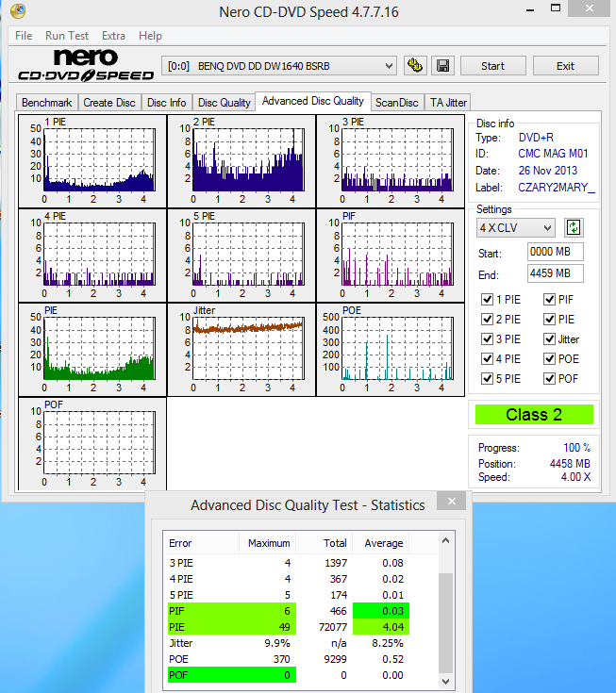Viewport: 616px width, 693px height.
Task: Click the Error column header
Action: tap(201, 543)
